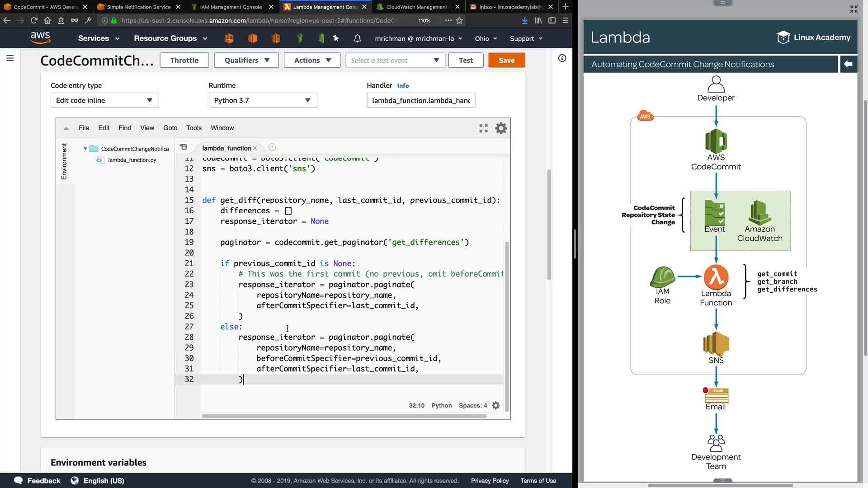
Task: Open the Goto menu in editor
Action: click(170, 128)
